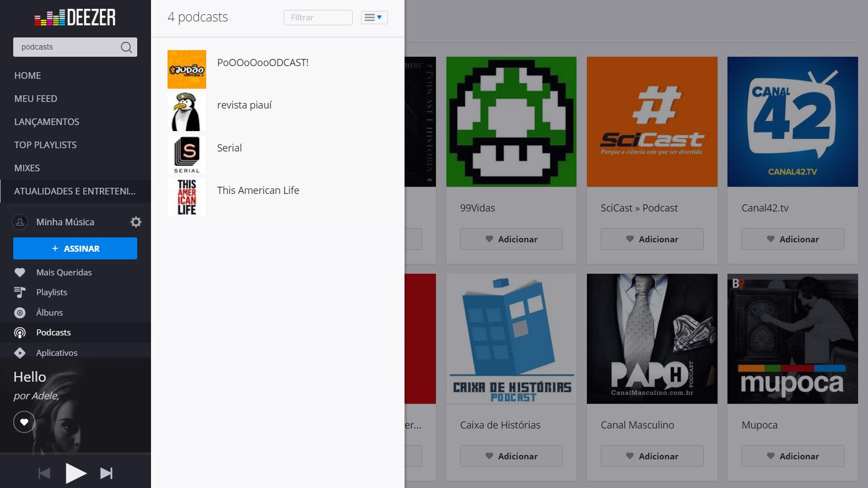
Task: Select Serial podcast title
Action: 229,148
